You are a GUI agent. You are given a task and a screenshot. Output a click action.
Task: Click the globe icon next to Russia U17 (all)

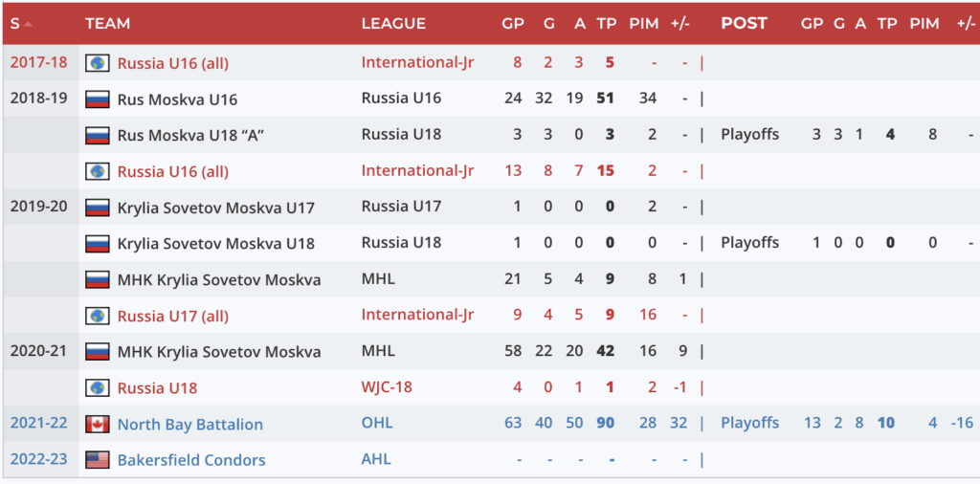[x=98, y=315]
